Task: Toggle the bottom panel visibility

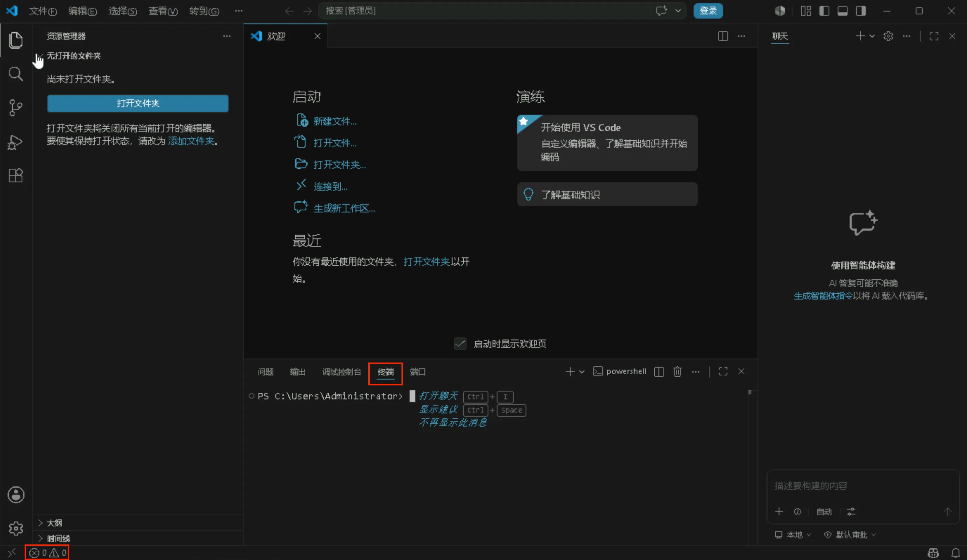Action: [x=843, y=11]
